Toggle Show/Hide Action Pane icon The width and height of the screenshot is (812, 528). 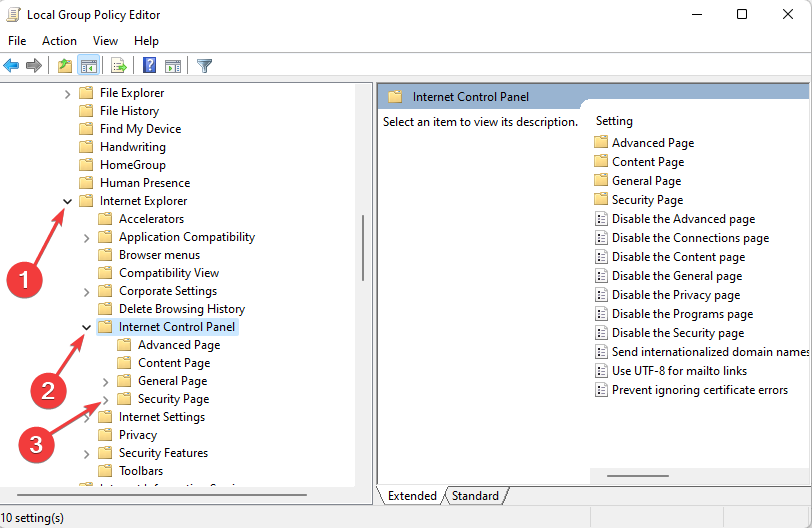pyautogui.click(x=173, y=66)
